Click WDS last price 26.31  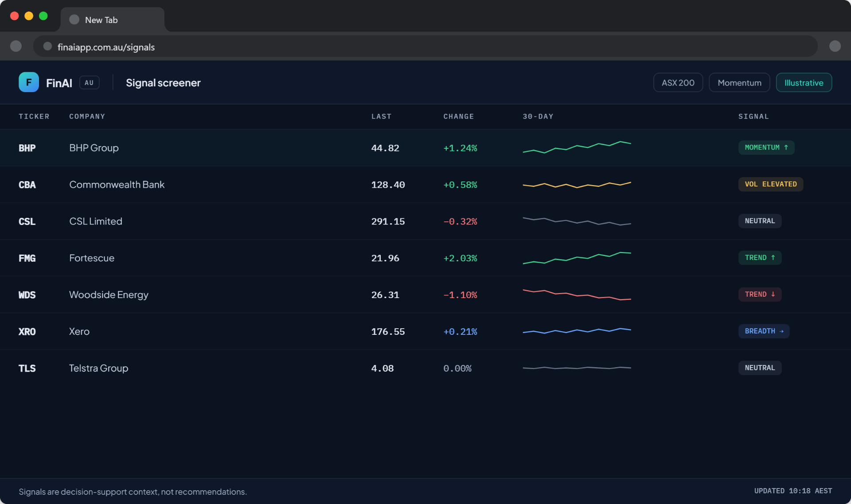[x=385, y=295]
